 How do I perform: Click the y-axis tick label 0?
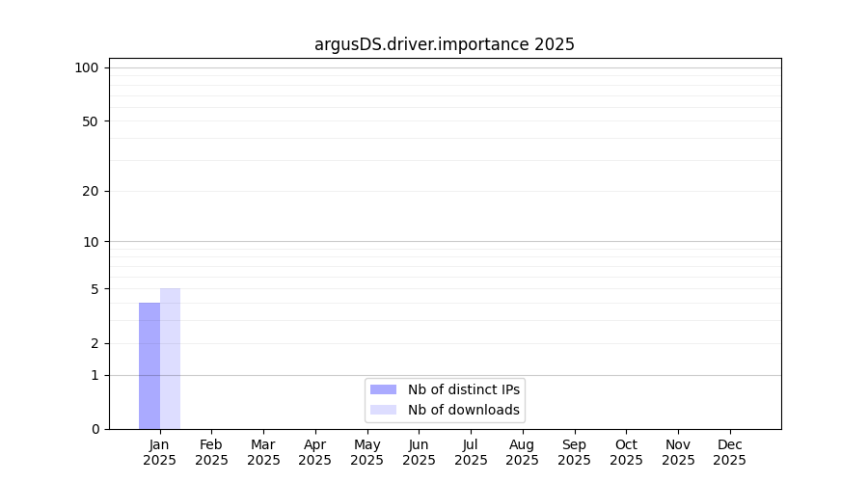tap(95, 429)
